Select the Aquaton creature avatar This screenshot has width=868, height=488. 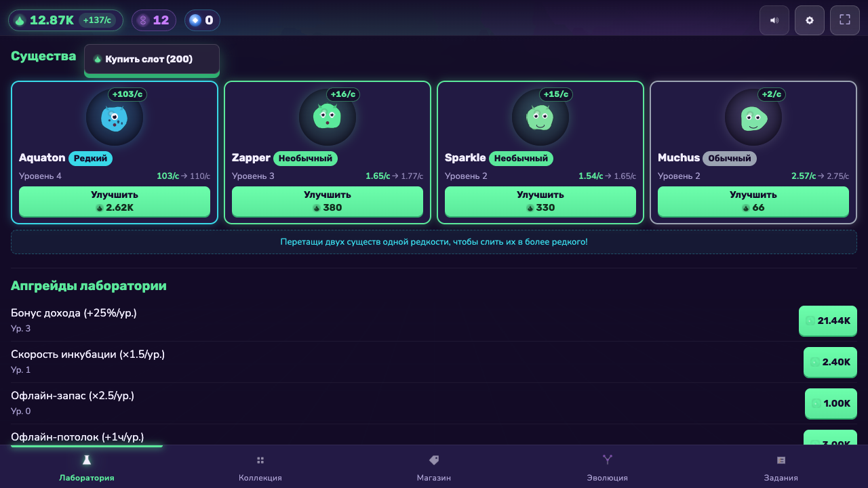115,117
